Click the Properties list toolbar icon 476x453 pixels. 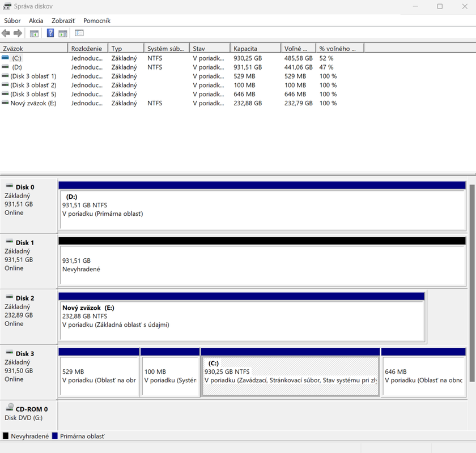(x=79, y=33)
